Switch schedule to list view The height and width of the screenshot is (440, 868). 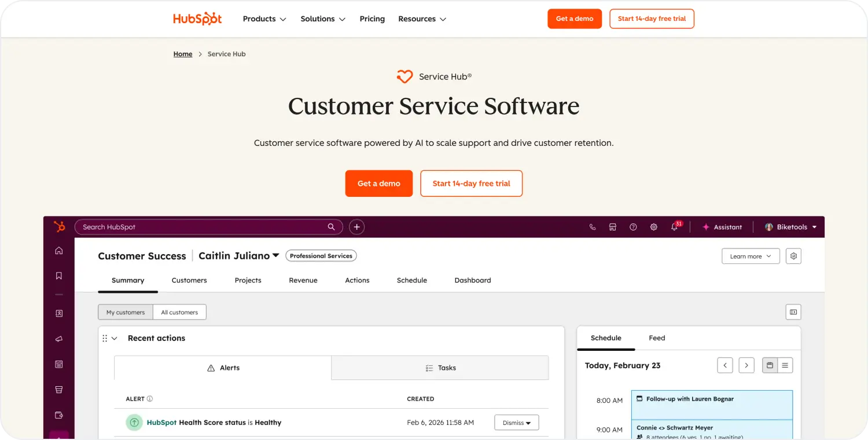coord(785,365)
